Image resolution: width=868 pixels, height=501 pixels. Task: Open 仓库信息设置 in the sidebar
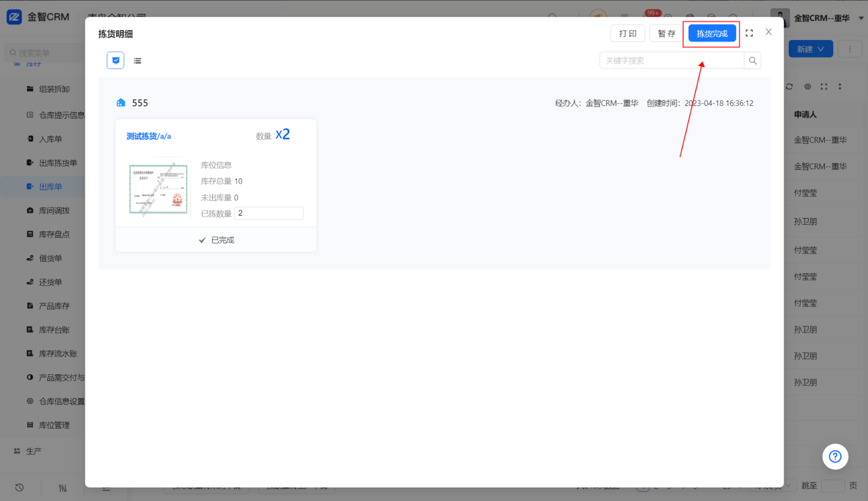62,402
